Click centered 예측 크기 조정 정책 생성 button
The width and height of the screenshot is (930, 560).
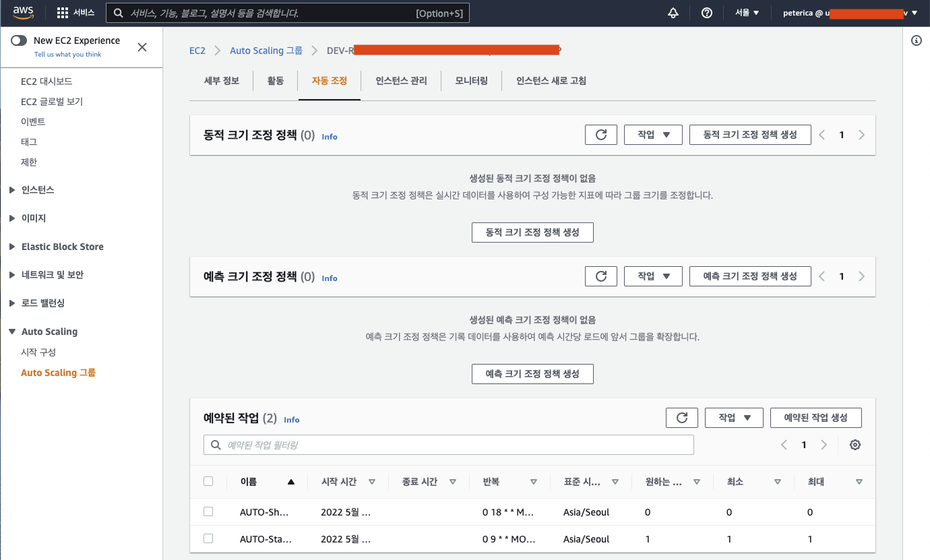(x=532, y=373)
